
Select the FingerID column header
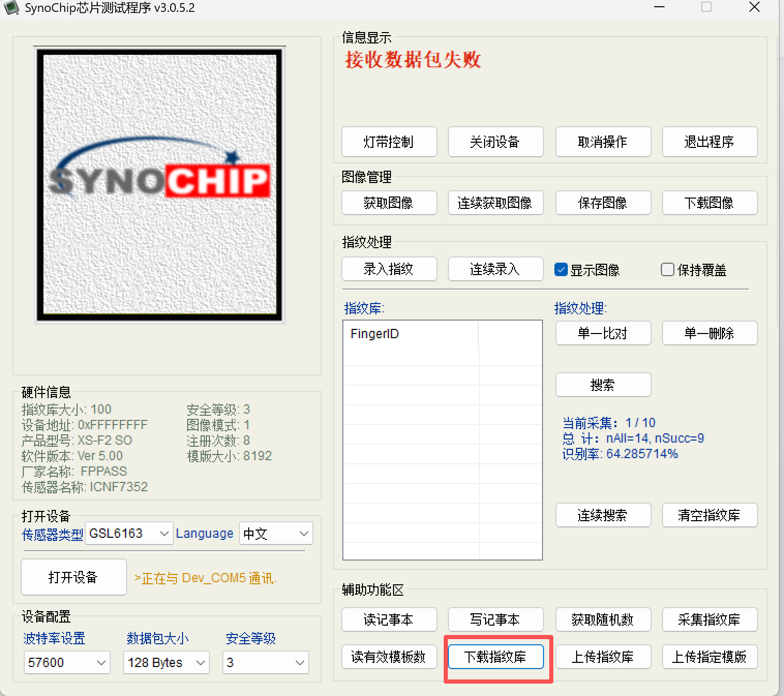tap(411, 334)
